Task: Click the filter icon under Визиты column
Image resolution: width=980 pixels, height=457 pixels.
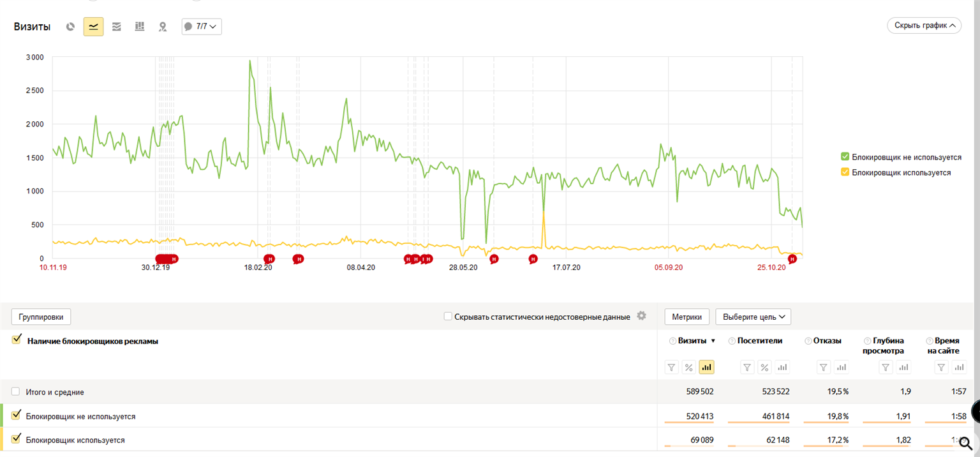Action: [x=671, y=367]
